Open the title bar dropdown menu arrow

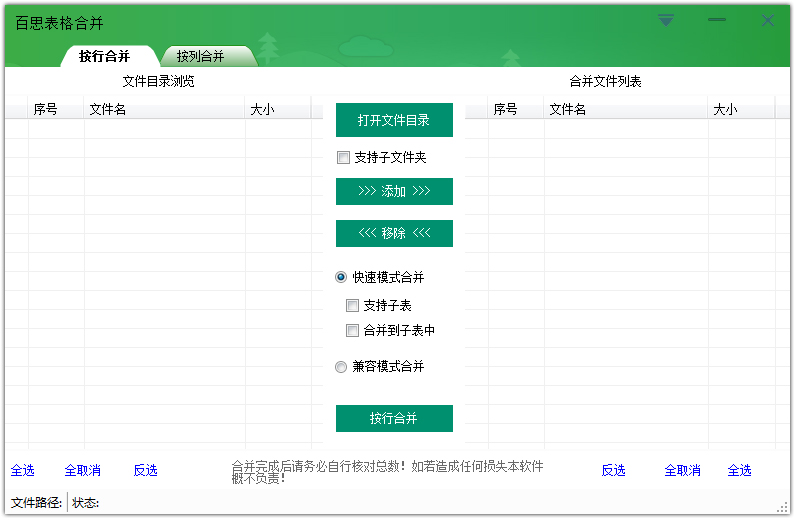666,20
